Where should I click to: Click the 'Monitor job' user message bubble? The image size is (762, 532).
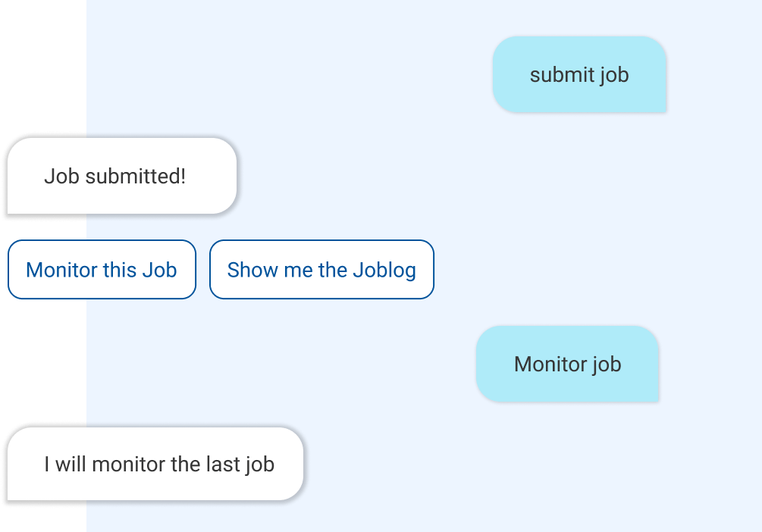point(567,364)
